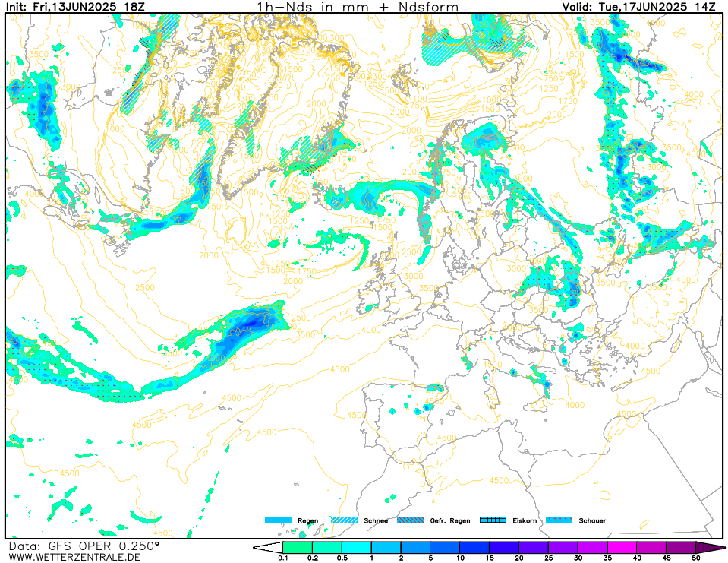Click the '25' color scale label
This screenshot has height=563, width=728.
[x=549, y=558]
